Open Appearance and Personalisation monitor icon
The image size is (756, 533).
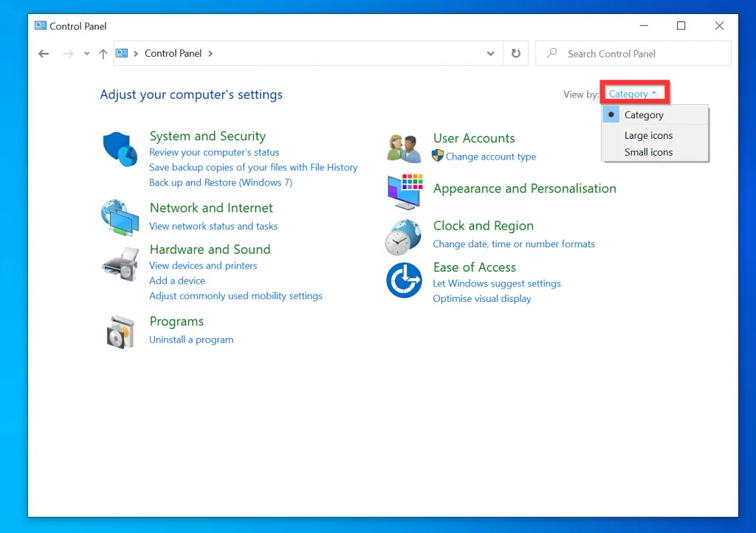[404, 191]
